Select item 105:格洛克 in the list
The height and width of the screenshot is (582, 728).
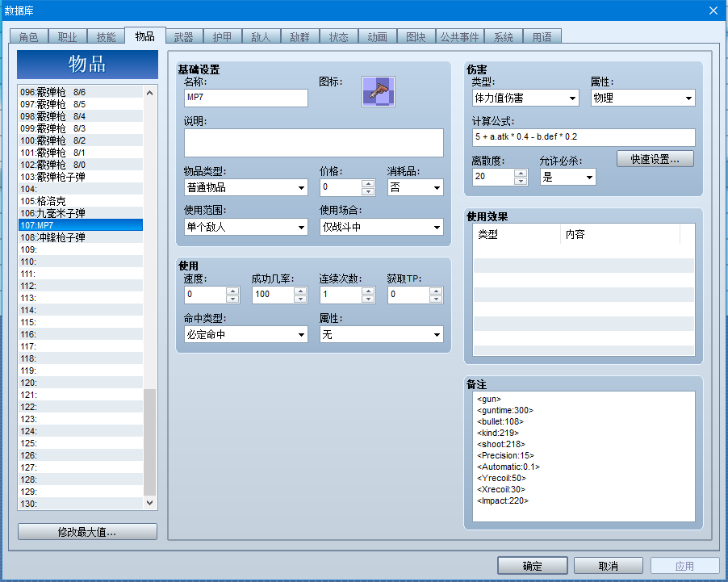point(81,201)
